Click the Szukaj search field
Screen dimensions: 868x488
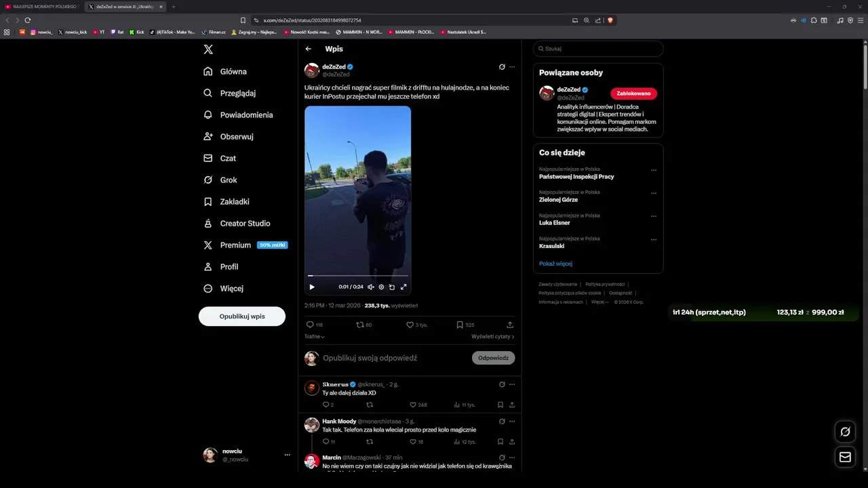tap(598, 49)
